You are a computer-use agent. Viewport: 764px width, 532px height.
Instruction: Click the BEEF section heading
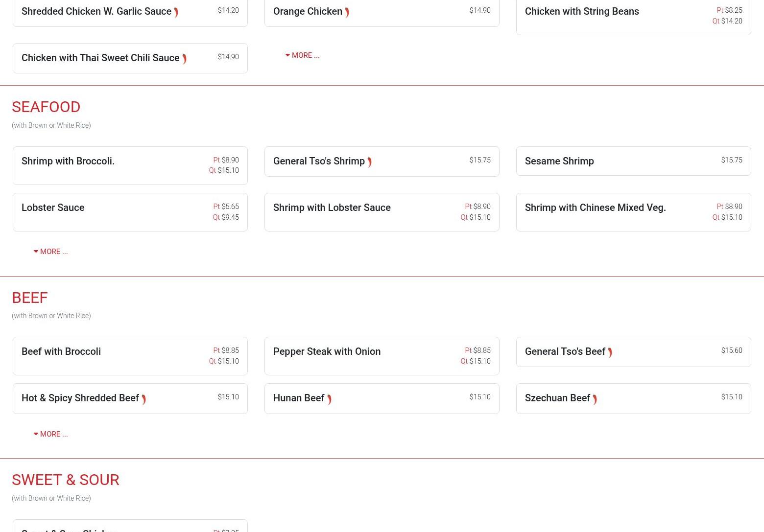(30, 298)
